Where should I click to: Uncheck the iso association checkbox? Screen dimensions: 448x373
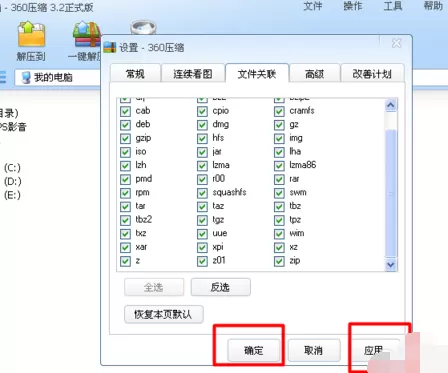(x=125, y=152)
